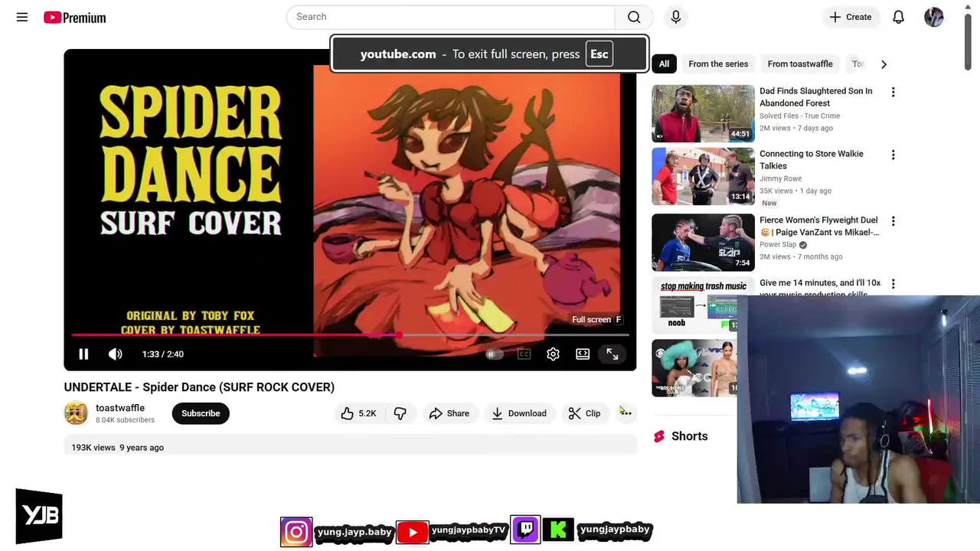Image resolution: width=980 pixels, height=551 pixels.
Task: Open the Create menu
Action: click(850, 17)
